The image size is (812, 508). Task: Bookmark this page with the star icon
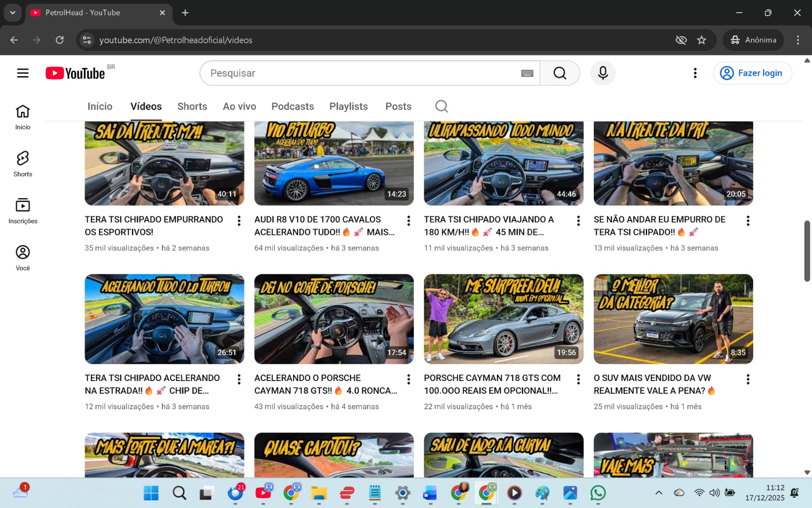pyautogui.click(x=701, y=40)
